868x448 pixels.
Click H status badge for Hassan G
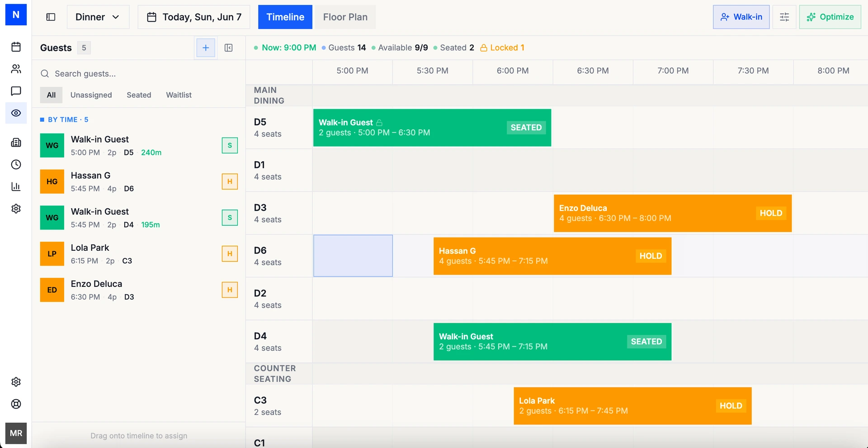[230, 181]
